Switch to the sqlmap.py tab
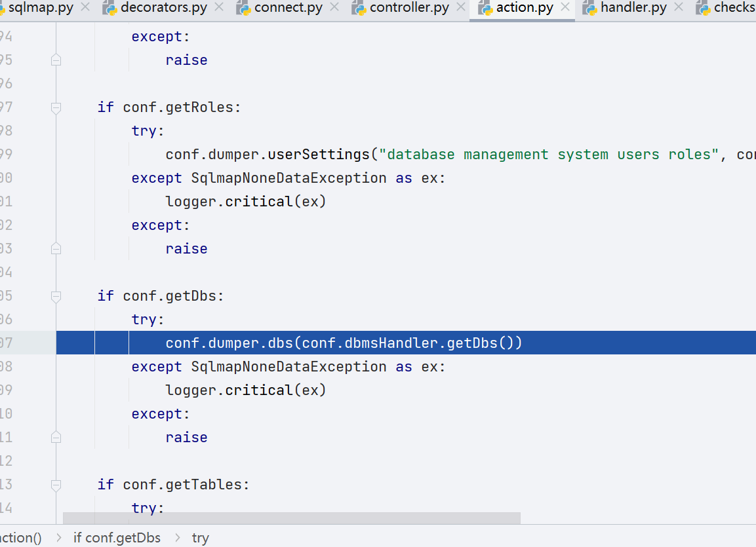The image size is (756, 547). click(x=41, y=8)
